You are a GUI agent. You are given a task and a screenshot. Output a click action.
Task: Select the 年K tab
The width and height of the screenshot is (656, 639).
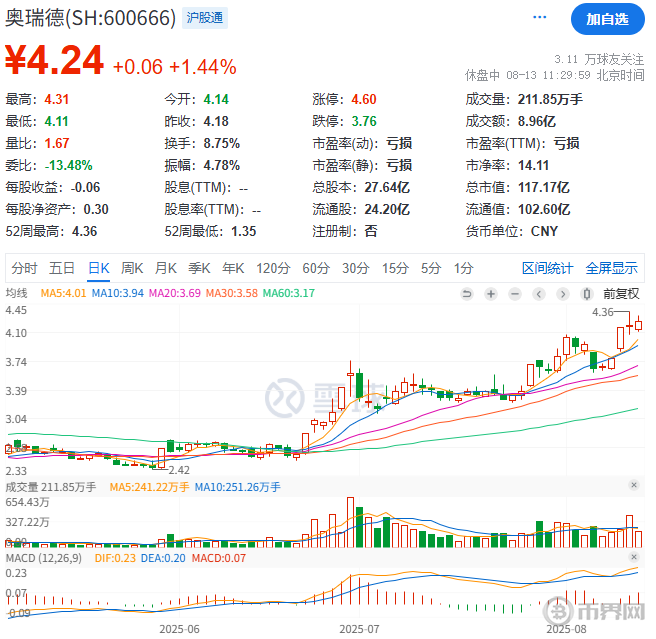(x=233, y=268)
